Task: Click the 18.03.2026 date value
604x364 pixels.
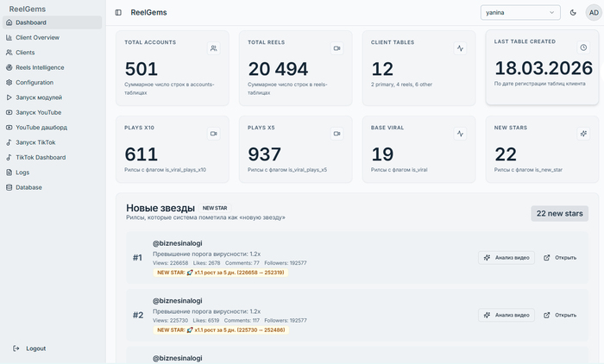Action: (x=544, y=68)
